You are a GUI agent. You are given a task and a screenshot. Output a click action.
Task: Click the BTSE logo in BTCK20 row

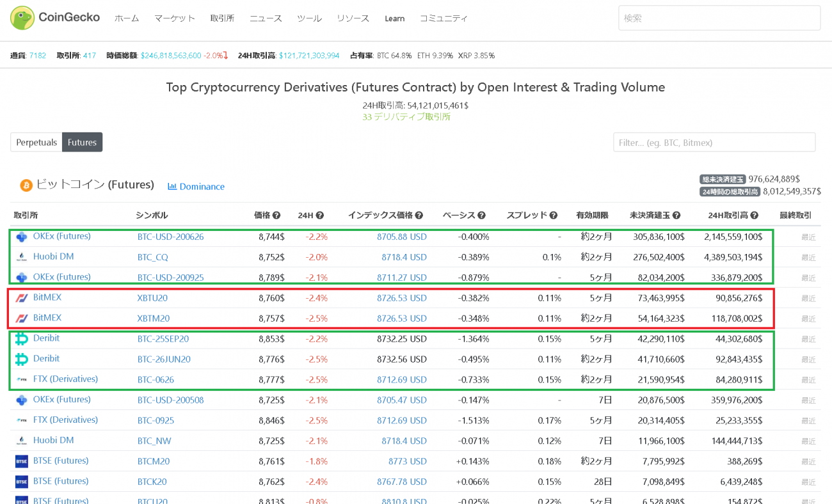22,482
